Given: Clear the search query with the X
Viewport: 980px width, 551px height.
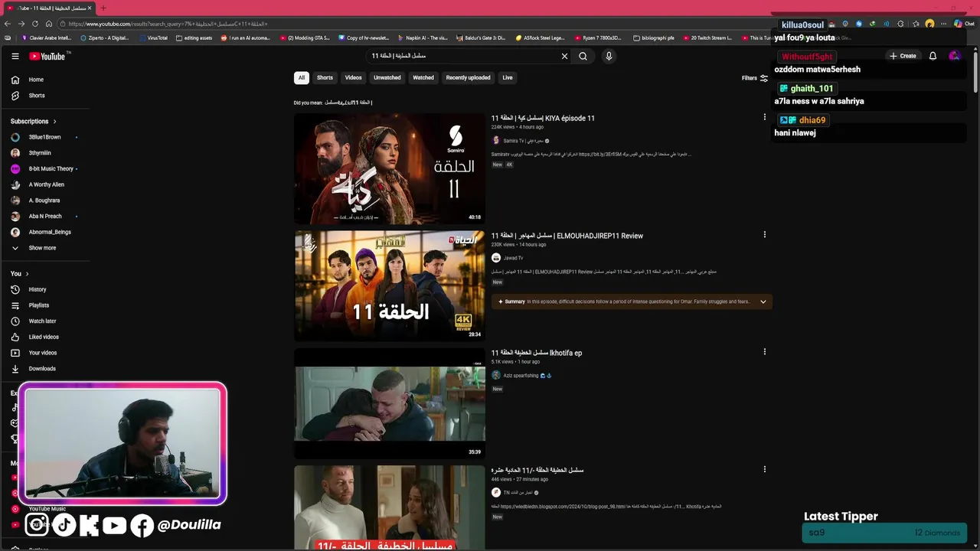Looking at the screenshot, I should (x=565, y=56).
